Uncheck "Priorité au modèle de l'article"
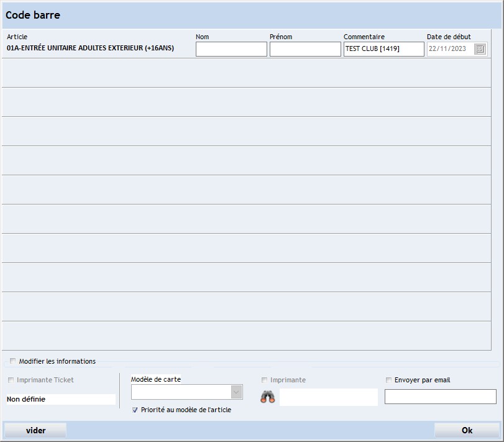This screenshot has height=442, width=504. click(x=134, y=410)
